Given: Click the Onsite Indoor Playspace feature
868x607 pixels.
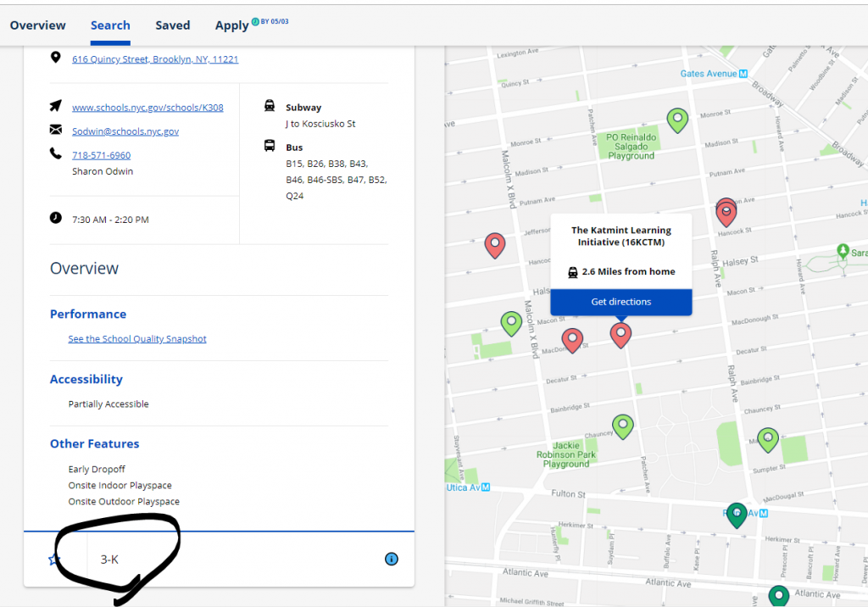Looking at the screenshot, I should (x=120, y=485).
